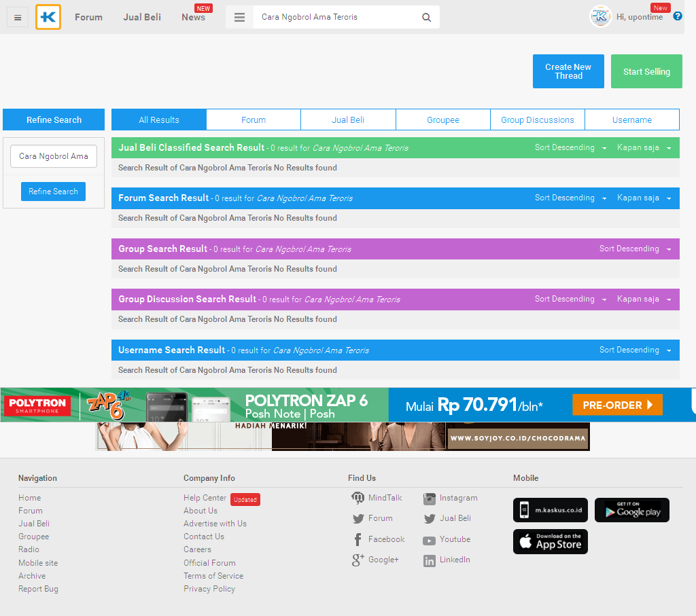The width and height of the screenshot is (696, 616).
Task: Select the All Results tab
Action: point(159,120)
